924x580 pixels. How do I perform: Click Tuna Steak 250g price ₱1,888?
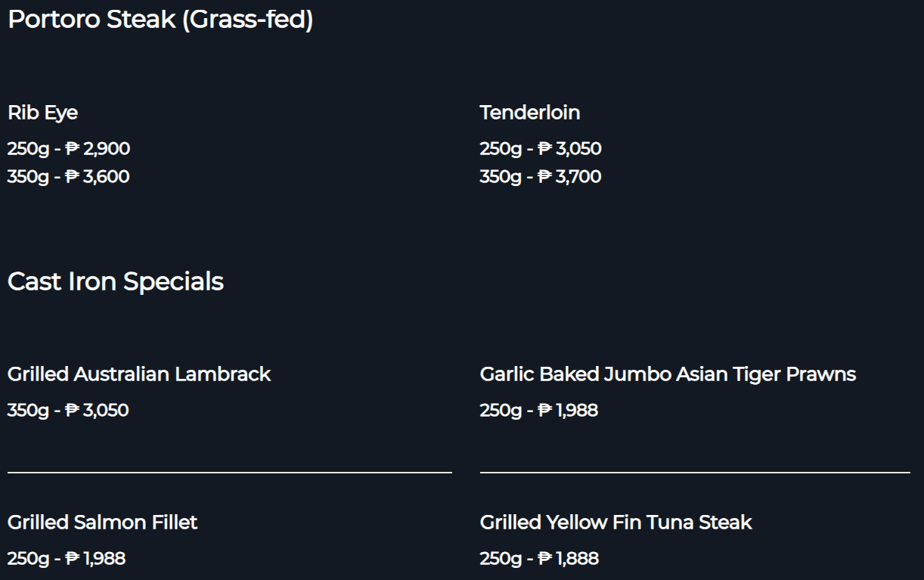pyautogui.click(x=539, y=559)
